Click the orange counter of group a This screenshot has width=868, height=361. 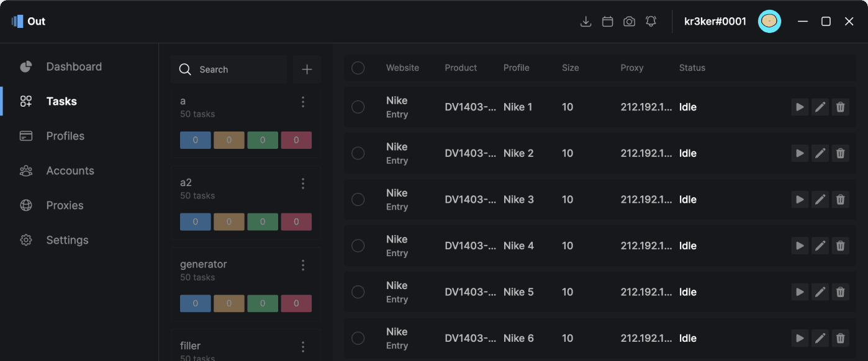[229, 140]
